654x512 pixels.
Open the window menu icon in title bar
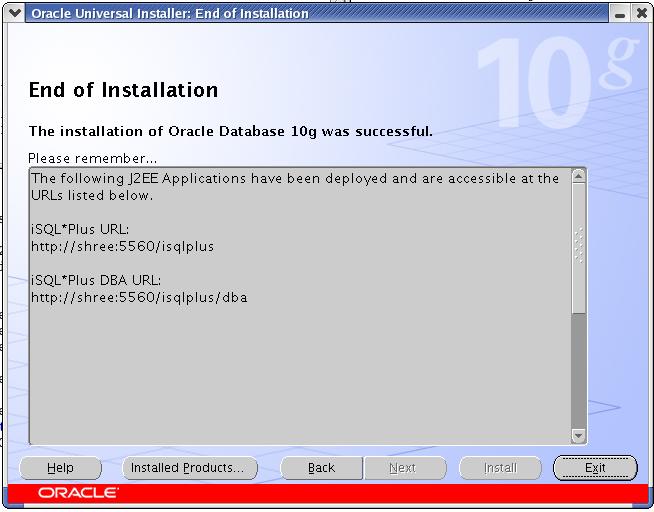[x=15, y=13]
